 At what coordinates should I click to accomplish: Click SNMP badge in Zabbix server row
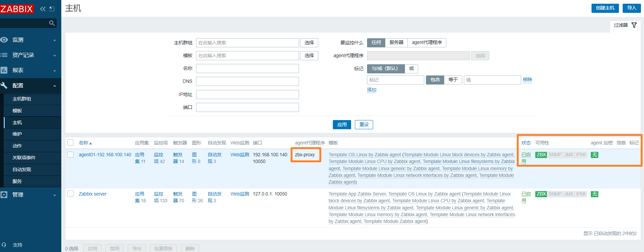[x=555, y=194]
